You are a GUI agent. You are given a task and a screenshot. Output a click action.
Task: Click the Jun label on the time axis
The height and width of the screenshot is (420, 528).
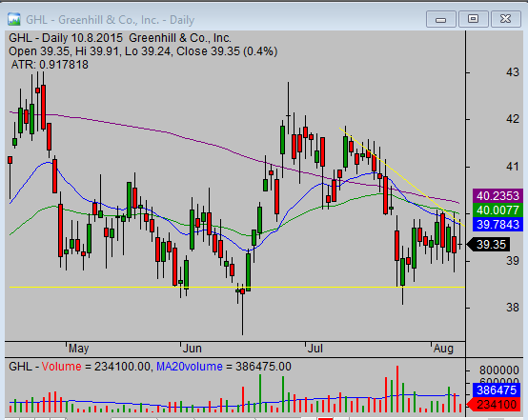(x=192, y=349)
